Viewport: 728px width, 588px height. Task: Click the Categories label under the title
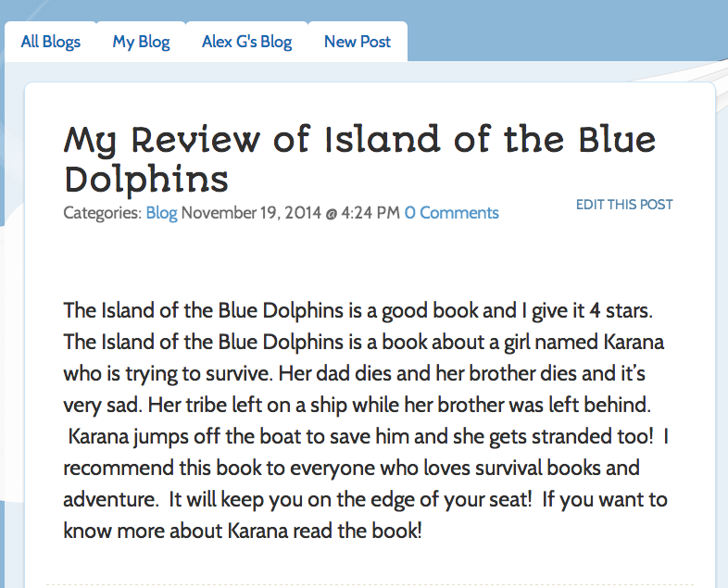[x=102, y=213]
